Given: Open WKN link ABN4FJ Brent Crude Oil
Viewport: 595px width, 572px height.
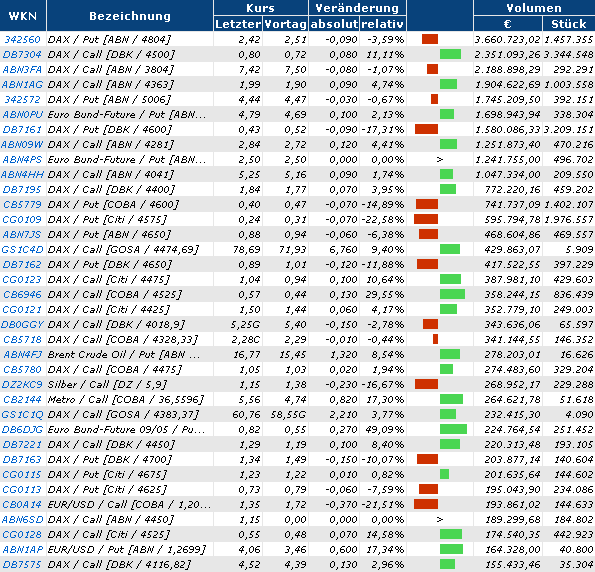Looking at the screenshot, I should [22, 355].
